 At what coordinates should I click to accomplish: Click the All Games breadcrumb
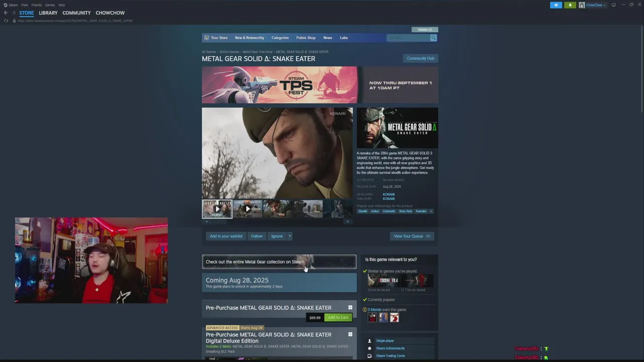(209, 52)
